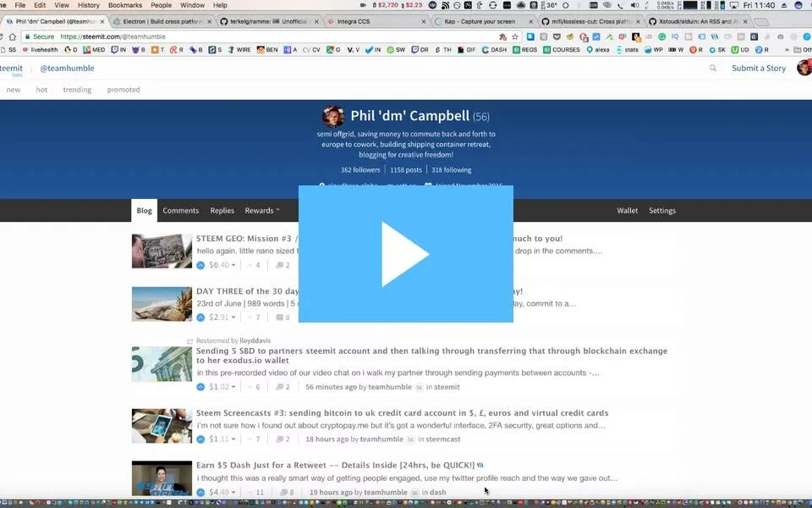Open the 'UD' bookmark
Screen dimensions: 812x508
coord(740,50)
